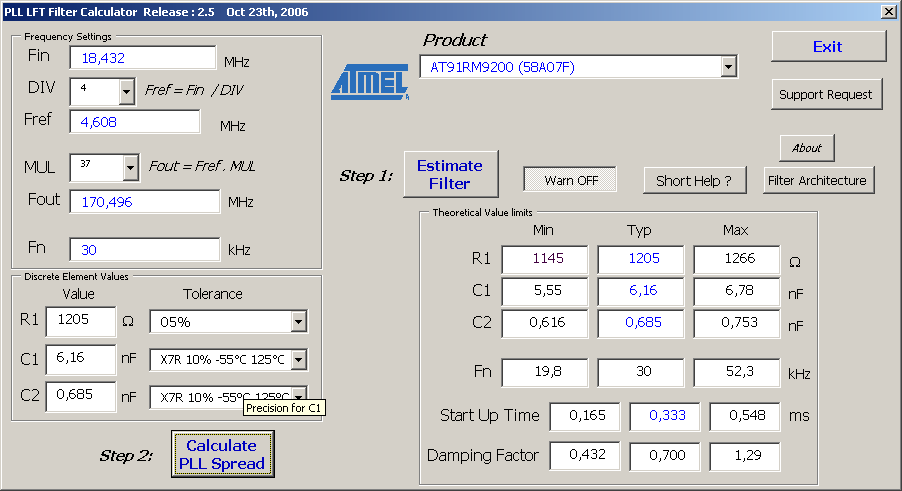The width and height of the screenshot is (902, 491).
Task: Open Short Help ?
Action: (x=694, y=181)
